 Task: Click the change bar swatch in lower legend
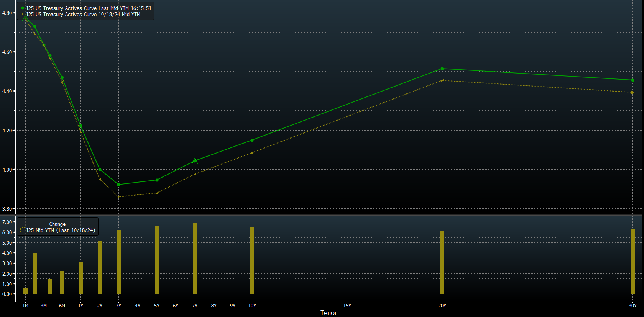[23, 230]
